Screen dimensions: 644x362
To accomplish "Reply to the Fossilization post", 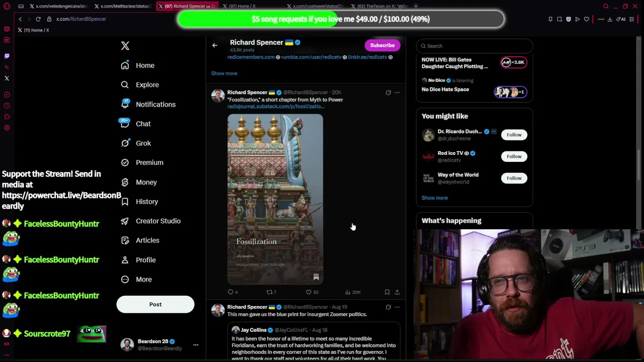I will coord(232,292).
